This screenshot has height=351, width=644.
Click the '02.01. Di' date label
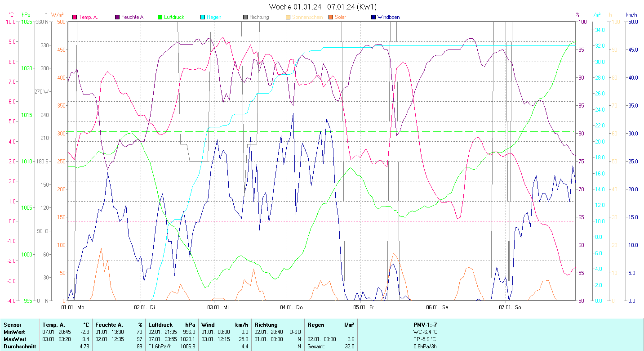[x=145, y=307]
